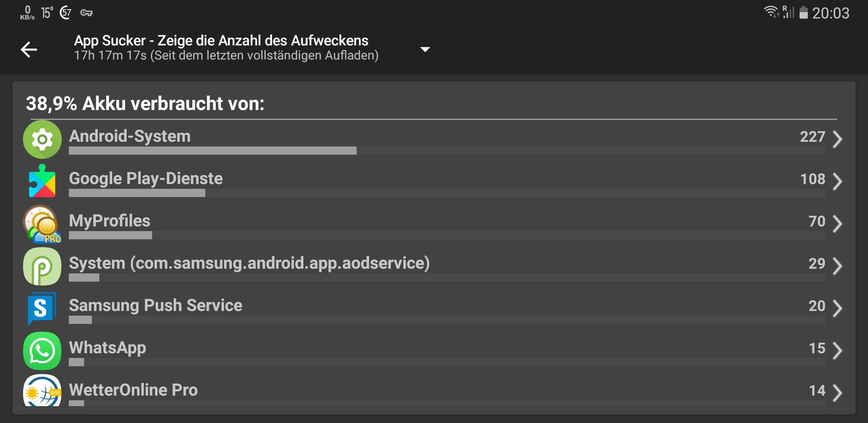Screen dimensions: 868x423
Task: Open the WhatsApp wakeup entry label
Action: click(x=108, y=348)
